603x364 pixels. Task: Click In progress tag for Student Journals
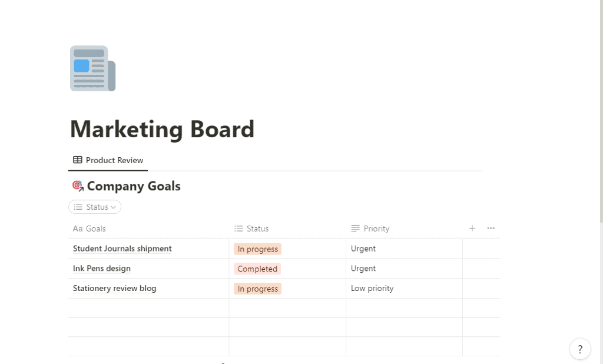click(x=257, y=249)
